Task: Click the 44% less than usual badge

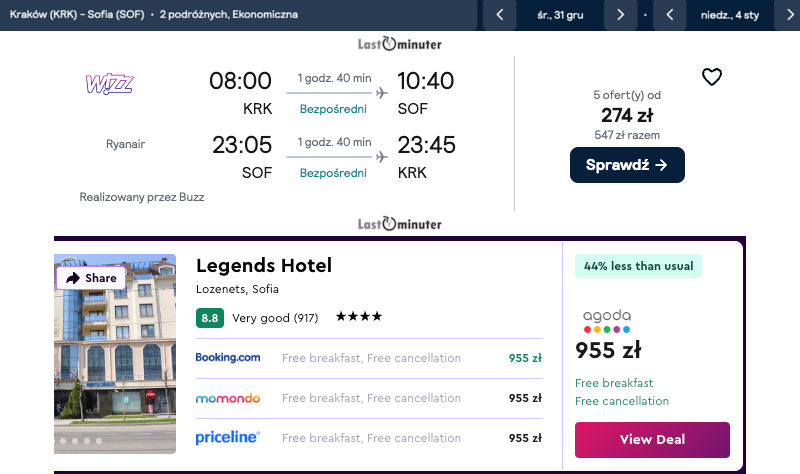Action: (639, 266)
